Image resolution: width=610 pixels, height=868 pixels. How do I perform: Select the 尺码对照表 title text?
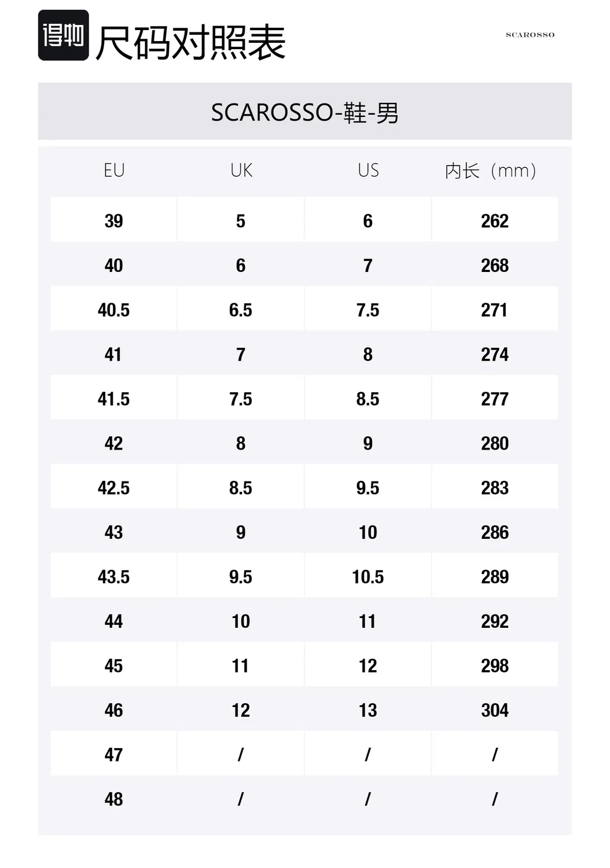[190, 43]
